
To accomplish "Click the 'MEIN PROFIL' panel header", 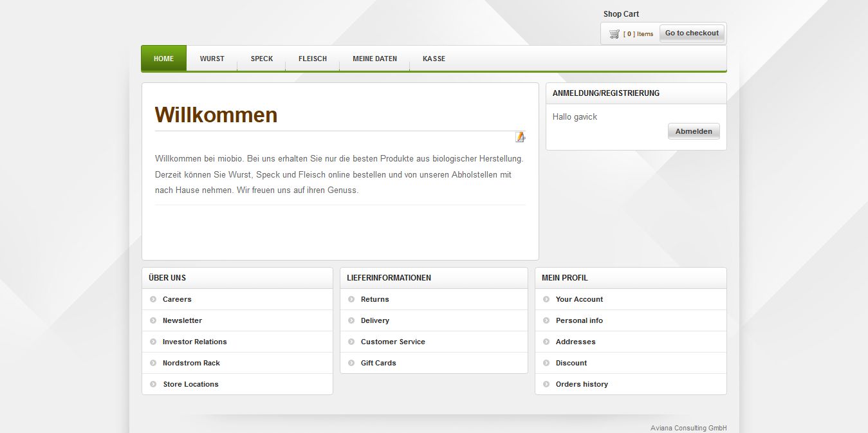I will pyautogui.click(x=631, y=278).
